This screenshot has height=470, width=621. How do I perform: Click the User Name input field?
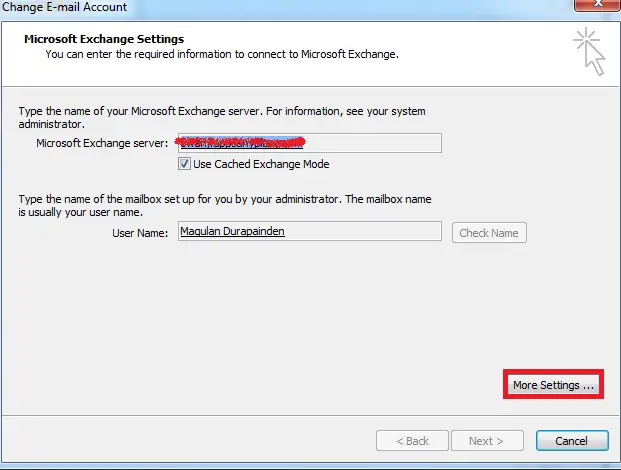[310, 231]
